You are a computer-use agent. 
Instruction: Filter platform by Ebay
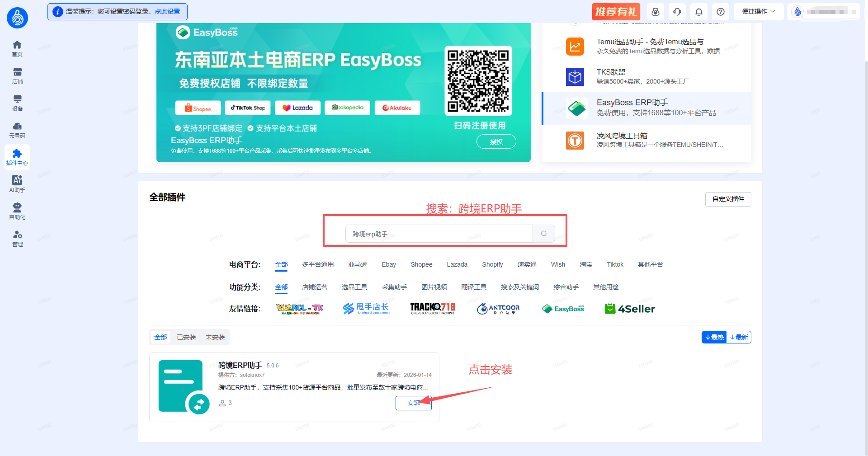[389, 264]
